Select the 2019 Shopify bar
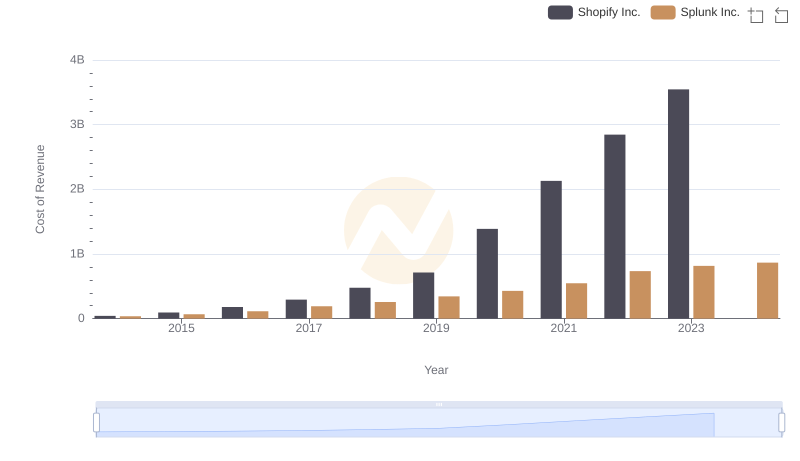The width and height of the screenshot is (800, 461). coord(423,295)
